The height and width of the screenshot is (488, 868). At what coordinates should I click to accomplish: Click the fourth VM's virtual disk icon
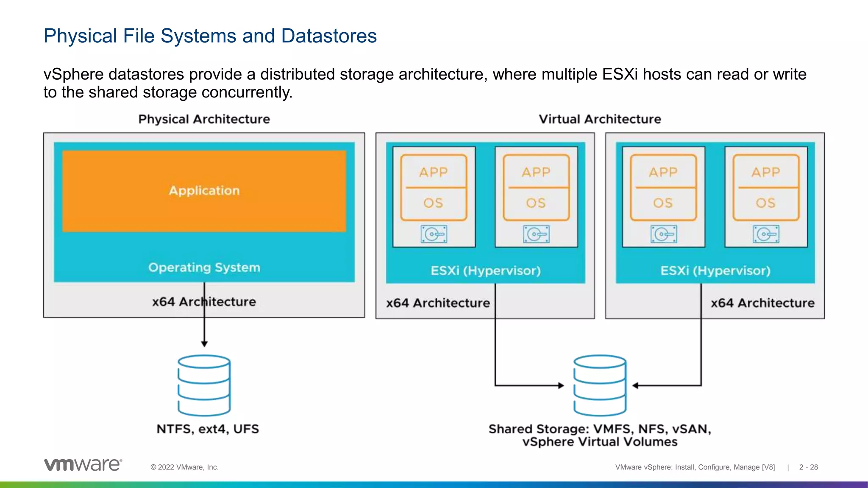coord(766,234)
